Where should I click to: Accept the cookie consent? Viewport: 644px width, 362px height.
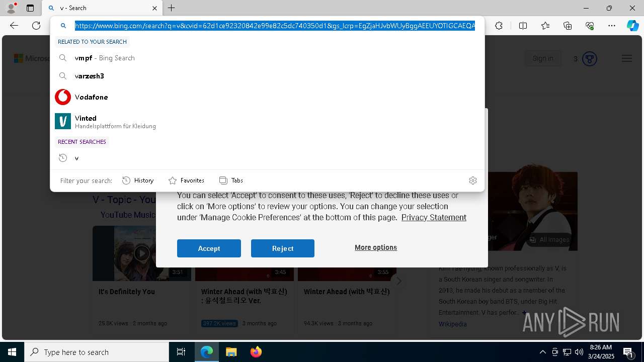[x=209, y=248]
